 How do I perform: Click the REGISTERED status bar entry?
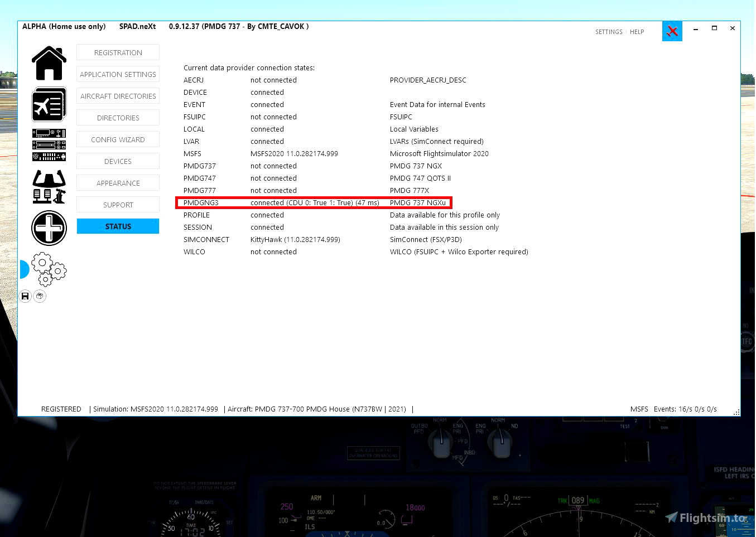tap(61, 409)
